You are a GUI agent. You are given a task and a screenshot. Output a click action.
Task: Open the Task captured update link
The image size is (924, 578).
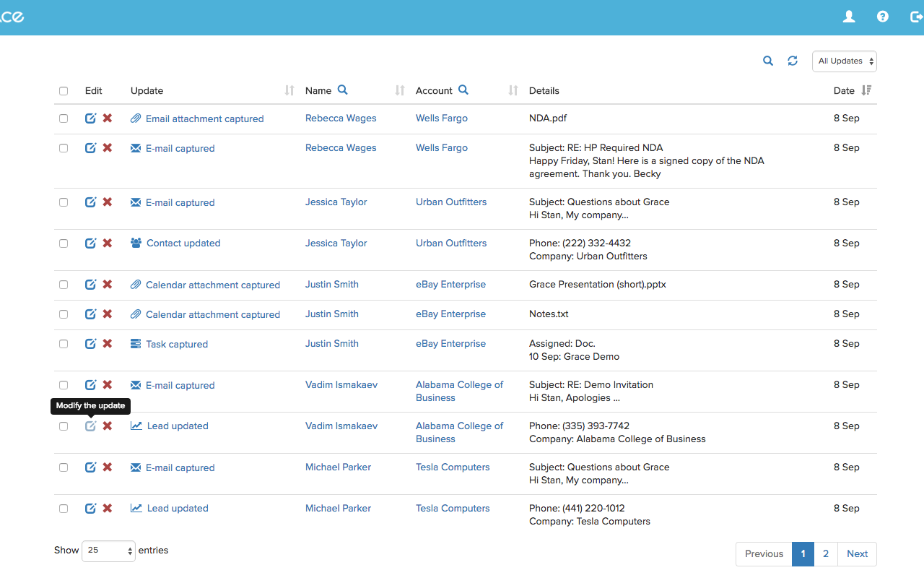click(x=177, y=344)
